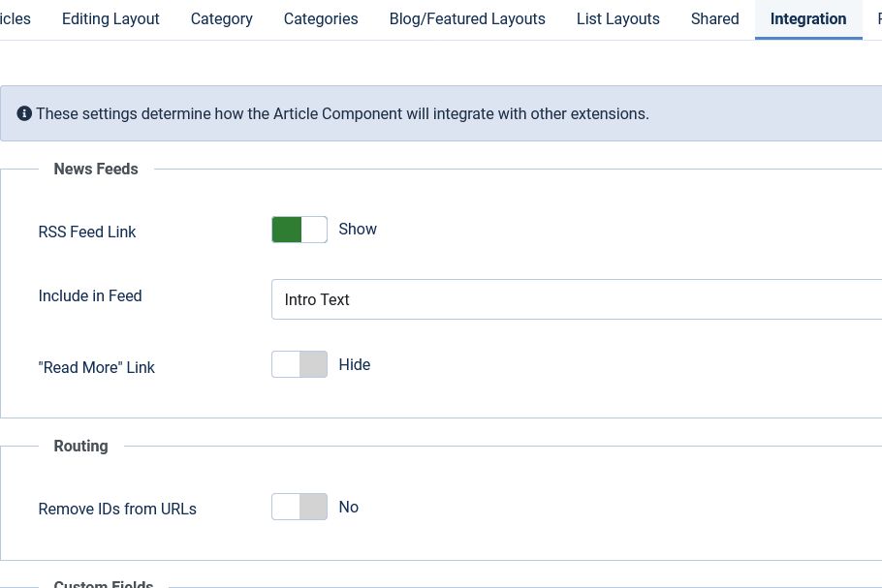Click the News Feeds section heading

[x=96, y=169]
